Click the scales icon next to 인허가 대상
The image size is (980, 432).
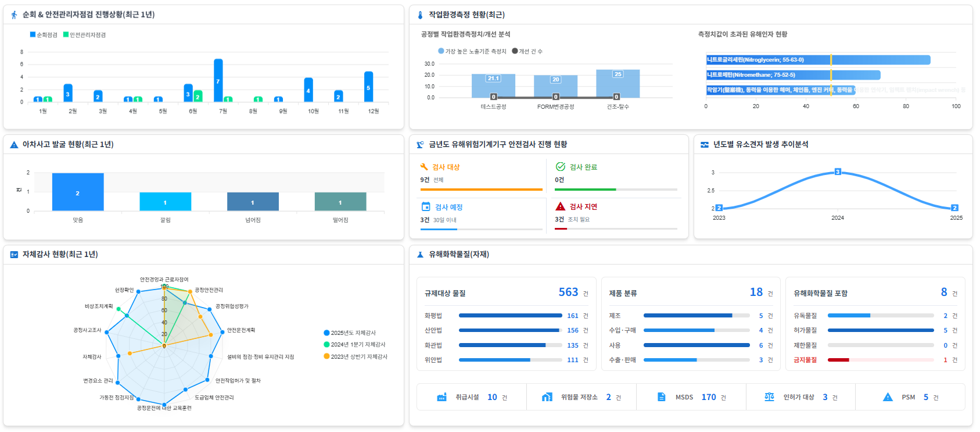click(769, 397)
